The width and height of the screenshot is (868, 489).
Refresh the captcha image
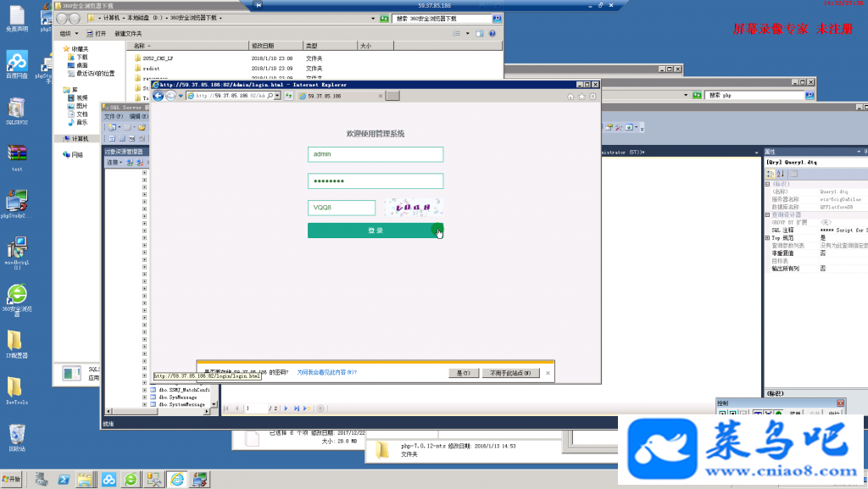[x=414, y=208]
